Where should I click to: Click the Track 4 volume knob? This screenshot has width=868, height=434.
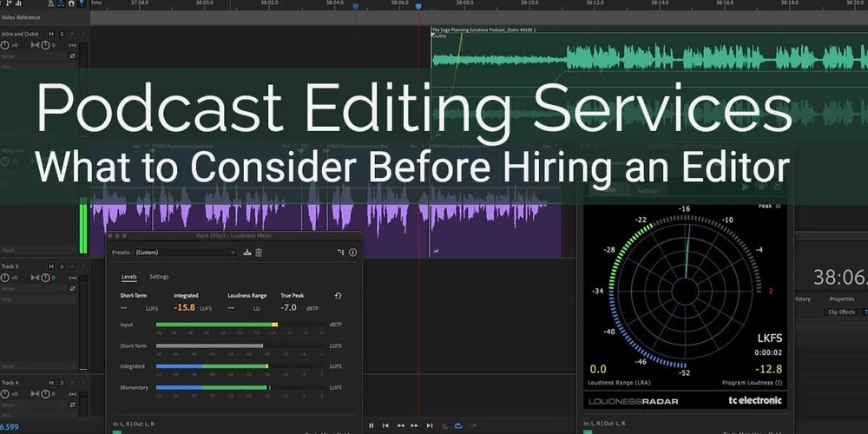tap(5, 393)
